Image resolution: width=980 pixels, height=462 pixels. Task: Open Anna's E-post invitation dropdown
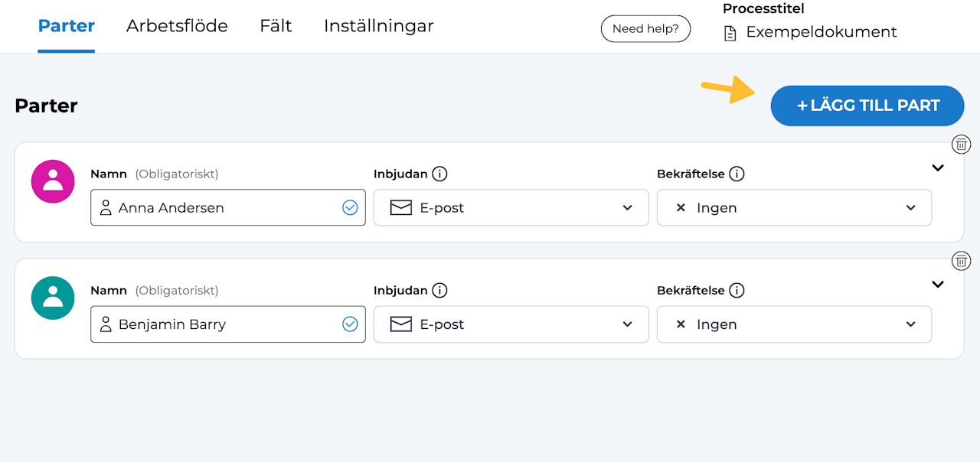pyautogui.click(x=511, y=207)
